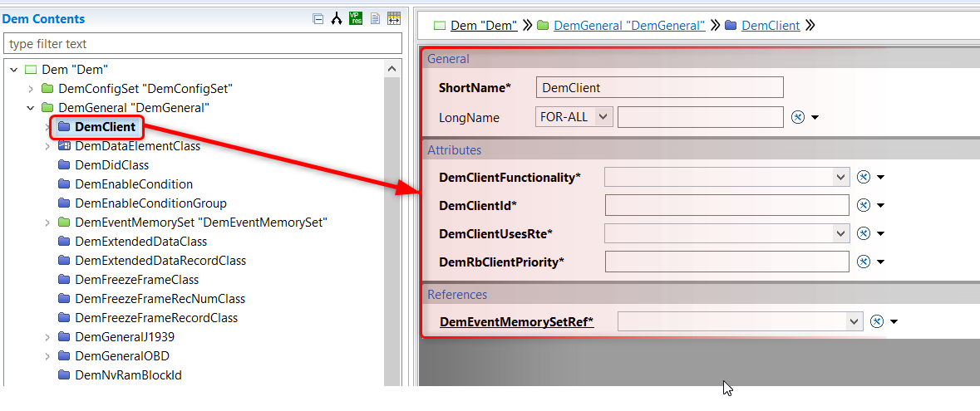Click the chevron after DemGeneral breadcrumb
This screenshot has height=411, width=980.
coord(716,26)
